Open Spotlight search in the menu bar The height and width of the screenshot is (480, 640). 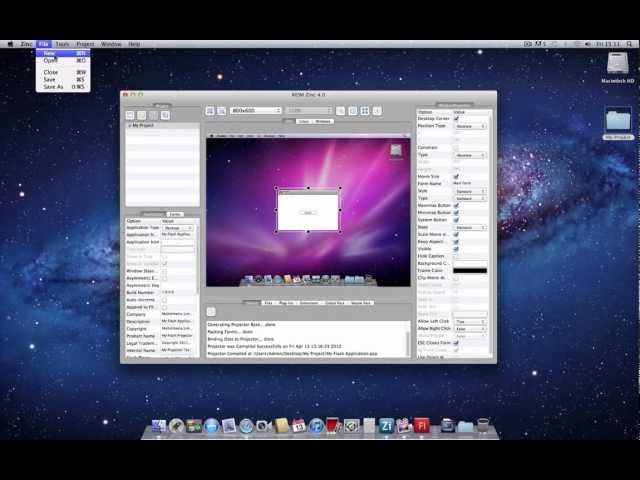click(x=629, y=44)
